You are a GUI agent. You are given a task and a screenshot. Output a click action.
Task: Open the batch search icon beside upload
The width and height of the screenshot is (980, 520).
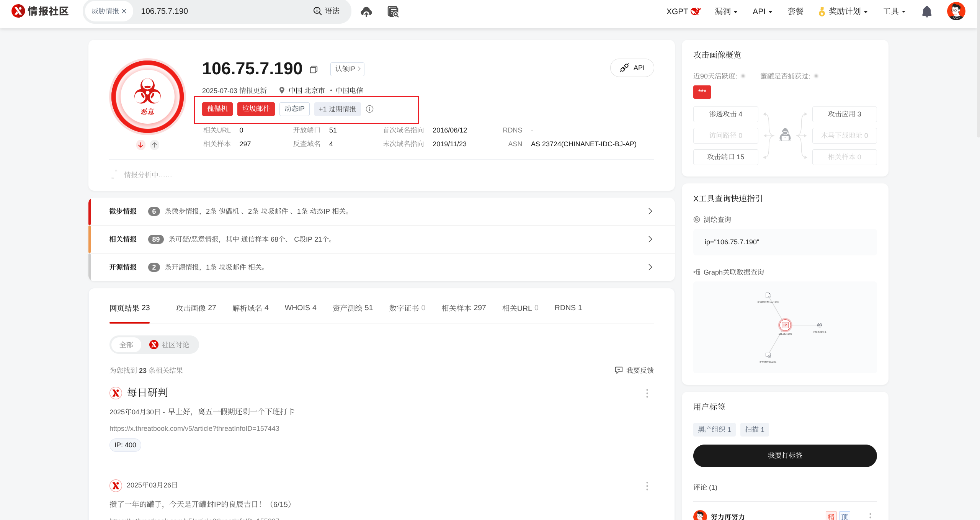click(x=393, y=11)
